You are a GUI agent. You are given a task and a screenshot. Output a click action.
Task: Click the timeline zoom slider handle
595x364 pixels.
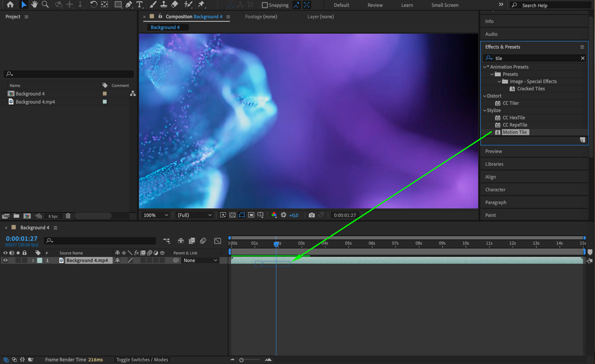click(x=241, y=360)
